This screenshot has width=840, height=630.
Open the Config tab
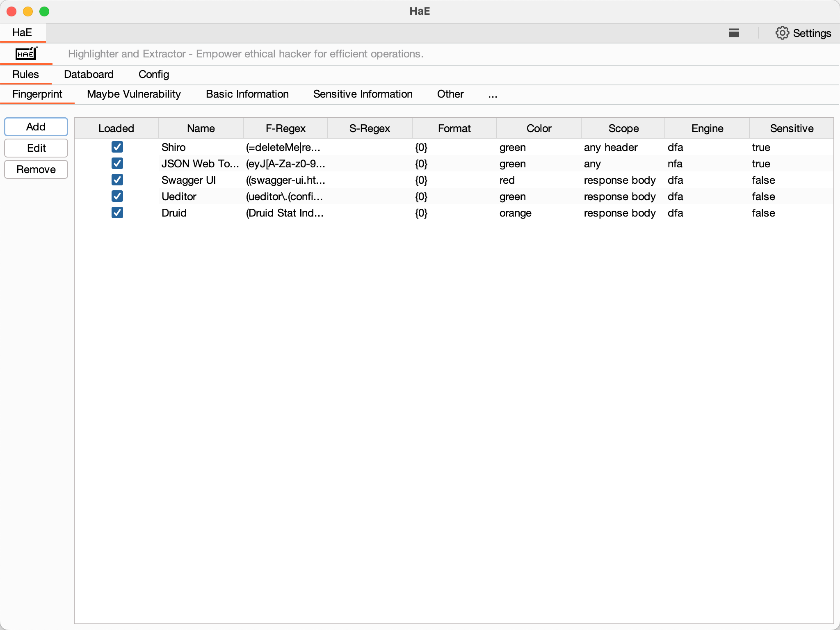coord(153,74)
